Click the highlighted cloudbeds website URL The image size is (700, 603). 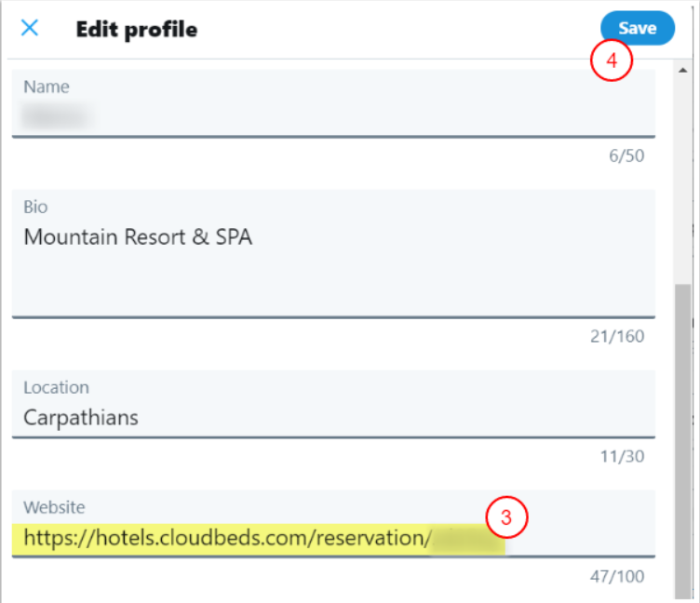click(227, 537)
